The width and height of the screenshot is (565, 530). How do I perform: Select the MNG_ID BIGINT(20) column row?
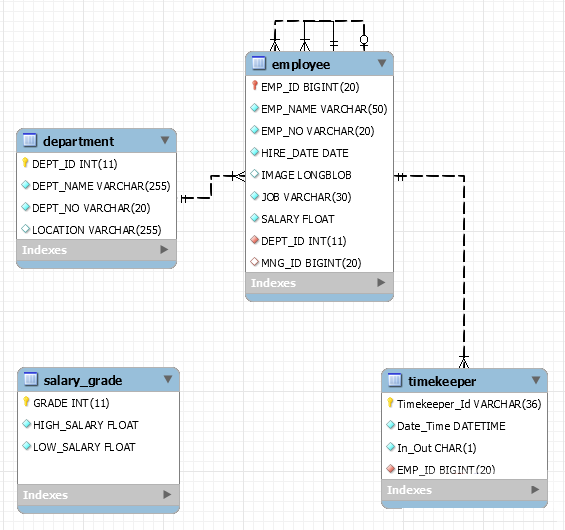(319, 263)
